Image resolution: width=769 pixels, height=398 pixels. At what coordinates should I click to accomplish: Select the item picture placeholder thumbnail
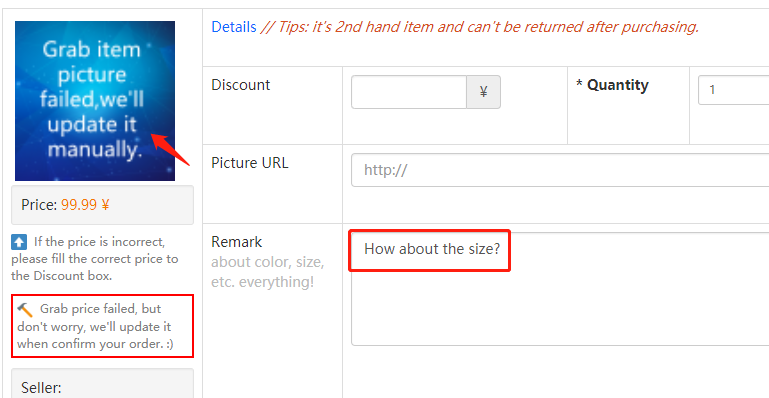click(x=95, y=101)
